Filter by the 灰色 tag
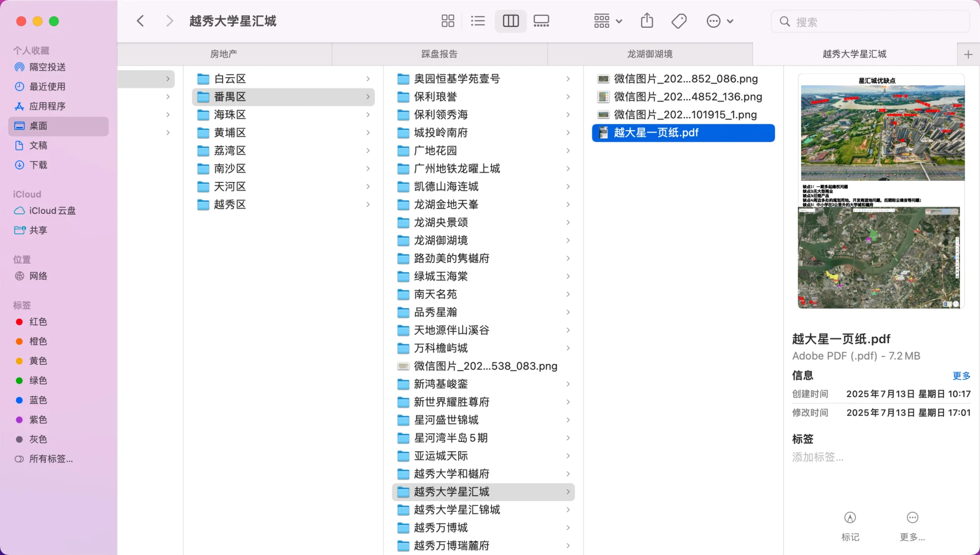The image size is (980, 555). click(x=58, y=439)
